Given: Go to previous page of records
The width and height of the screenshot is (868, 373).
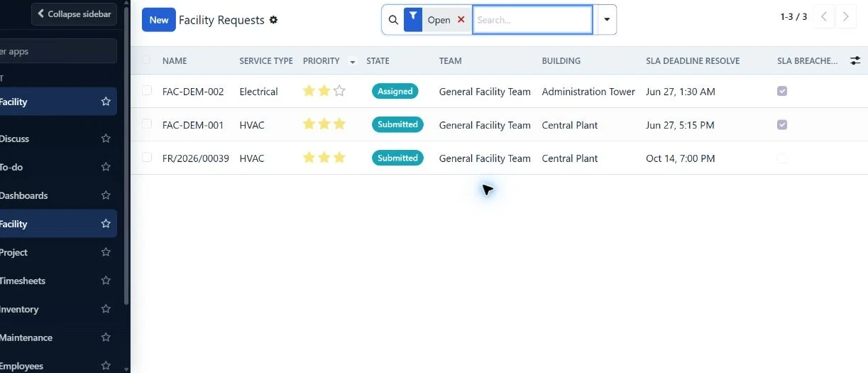Looking at the screenshot, I should 823,17.
